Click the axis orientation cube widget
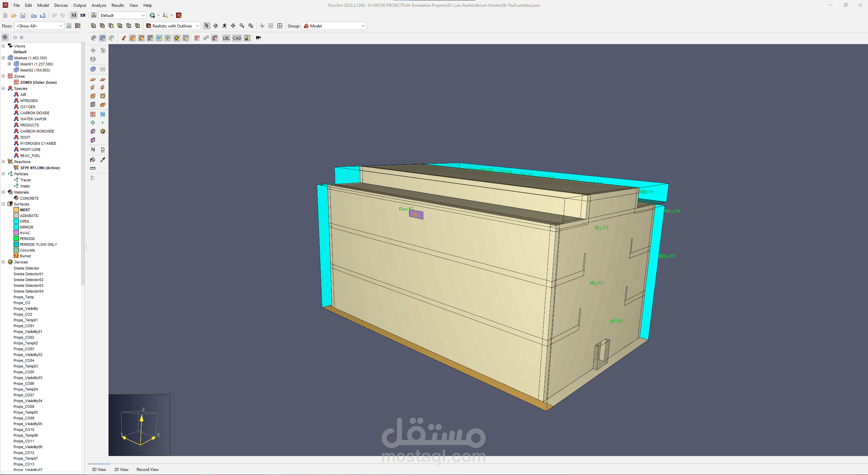Viewport: 868px width, 475px height. coord(139,425)
